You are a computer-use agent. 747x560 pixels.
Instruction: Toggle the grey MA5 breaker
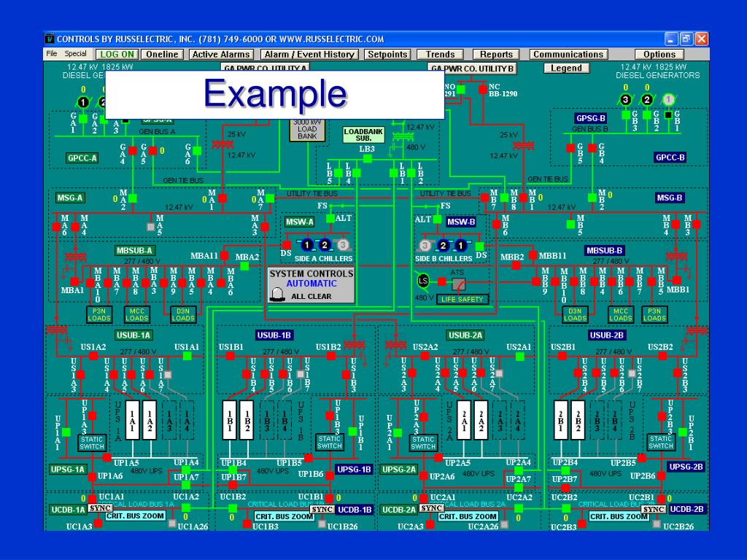click(x=150, y=227)
